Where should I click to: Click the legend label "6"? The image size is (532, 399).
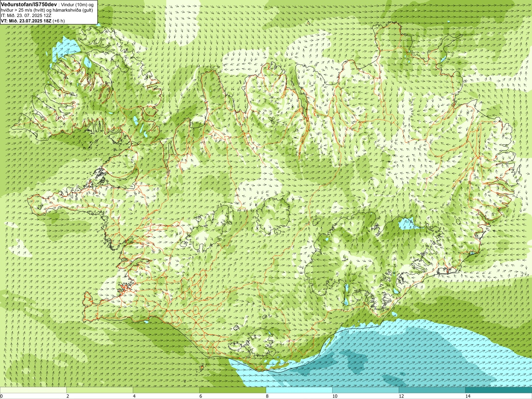(x=201, y=396)
